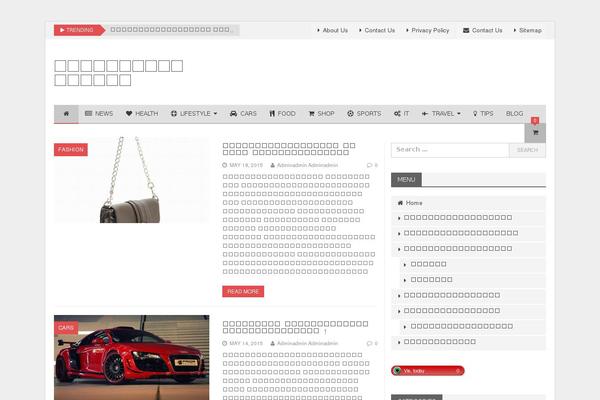Click the Cars category tag on image
The image size is (600, 400).
(66, 328)
